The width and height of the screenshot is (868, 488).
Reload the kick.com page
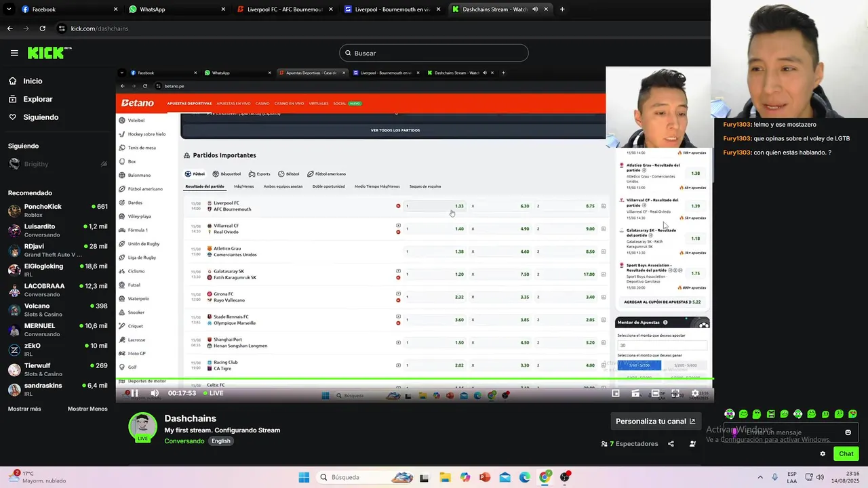(42, 28)
